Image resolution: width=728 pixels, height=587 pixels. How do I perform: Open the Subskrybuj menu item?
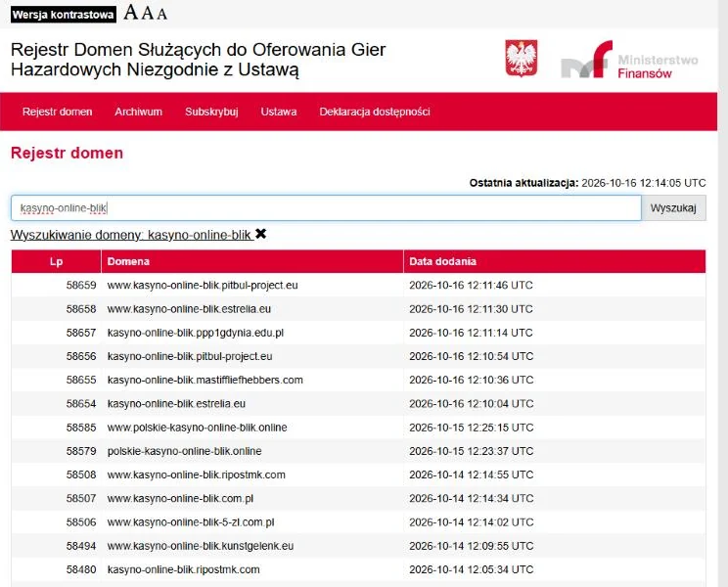tap(211, 112)
